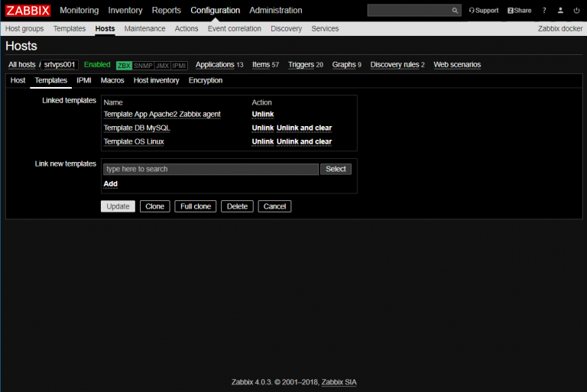The height and width of the screenshot is (392, 587).
Task: Go to Templates submenu in the top bar
Action: (70, 29)
